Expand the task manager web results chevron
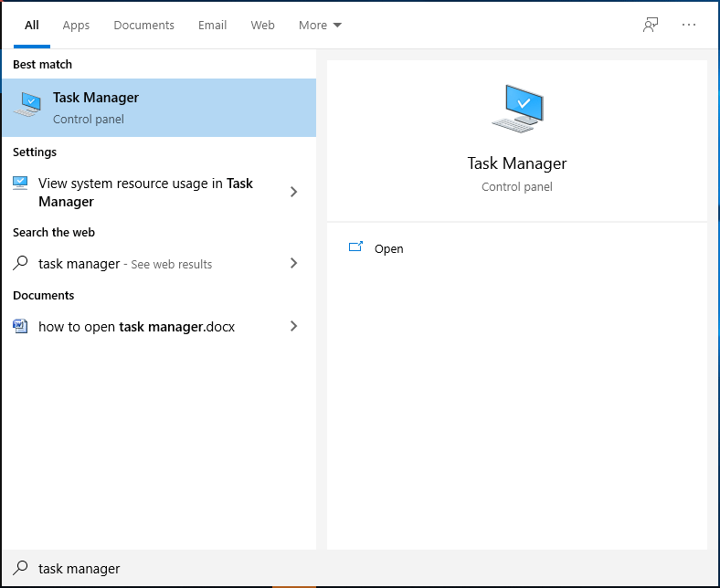Image resolution: width=720 pixels, height=588 pixels. (294, 263)
